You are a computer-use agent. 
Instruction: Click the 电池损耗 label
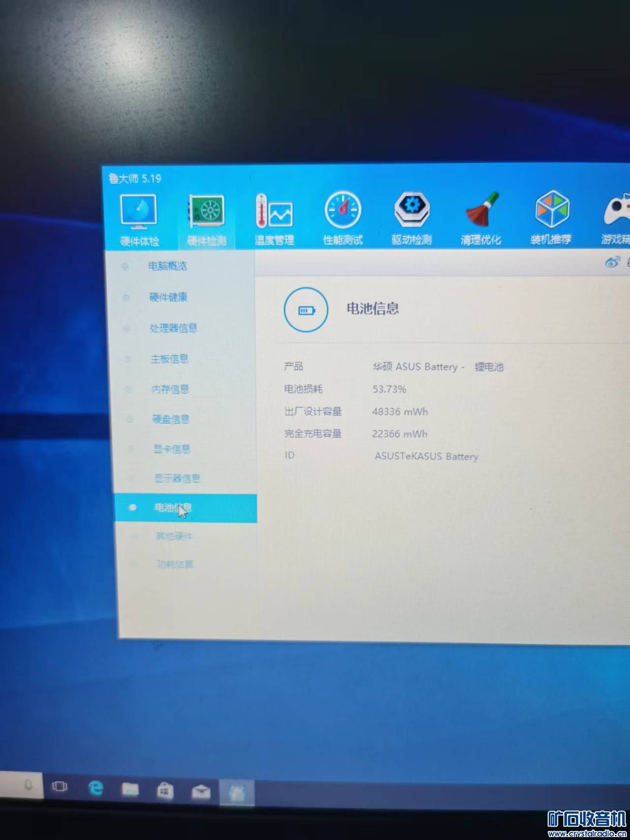click(303, 389)
